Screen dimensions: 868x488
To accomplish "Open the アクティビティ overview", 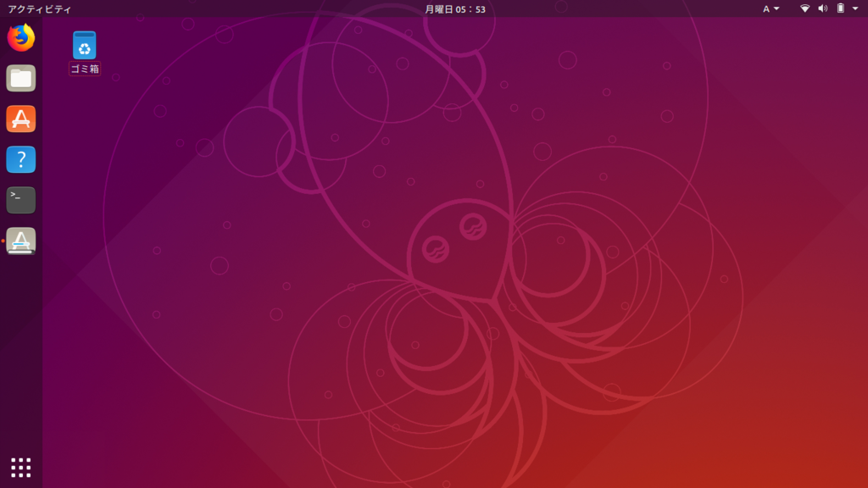I will click(39, 8).
